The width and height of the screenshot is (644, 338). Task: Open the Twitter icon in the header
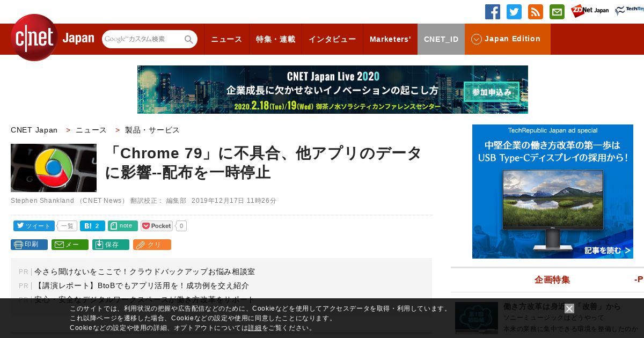pos(514,12)
